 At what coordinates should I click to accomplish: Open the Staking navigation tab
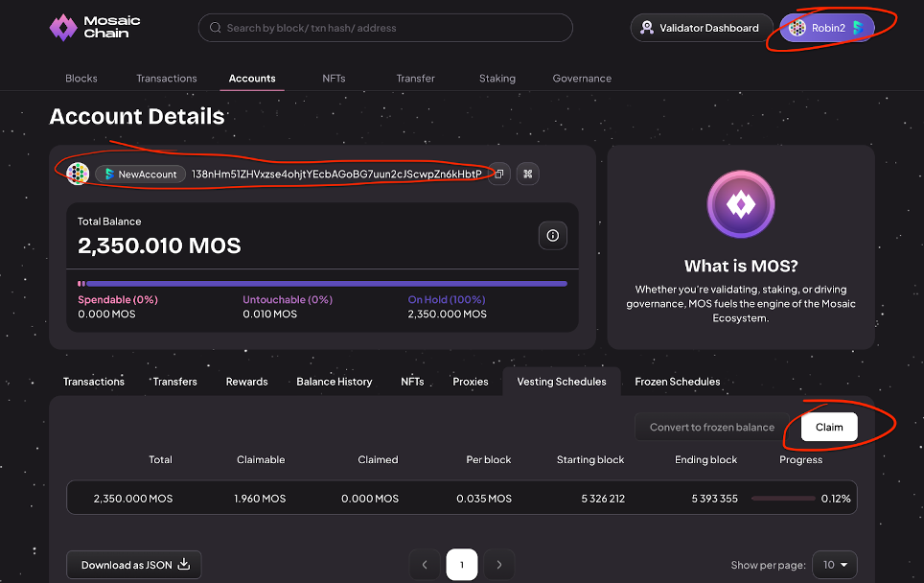click(x=497, y=78)
